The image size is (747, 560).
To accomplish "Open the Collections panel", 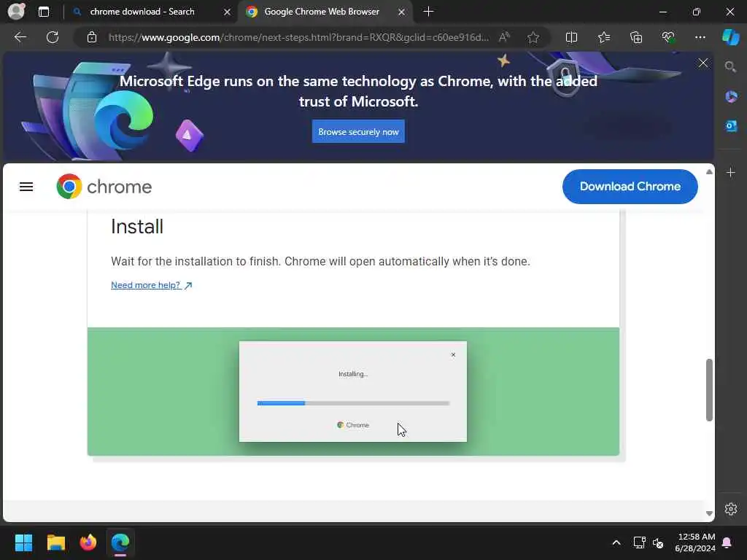I will pyautogui.click(x=636, y=37).
